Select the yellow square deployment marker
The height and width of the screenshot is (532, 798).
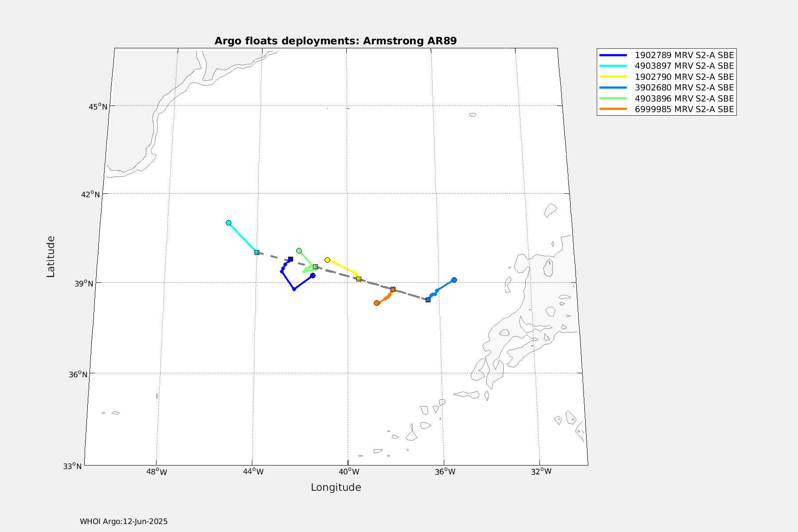(x=359, y=279)
